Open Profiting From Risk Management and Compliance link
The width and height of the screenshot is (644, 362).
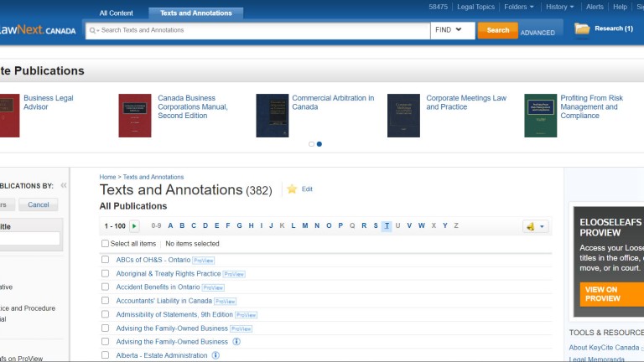pyautogui.click(x=591, y=106)
